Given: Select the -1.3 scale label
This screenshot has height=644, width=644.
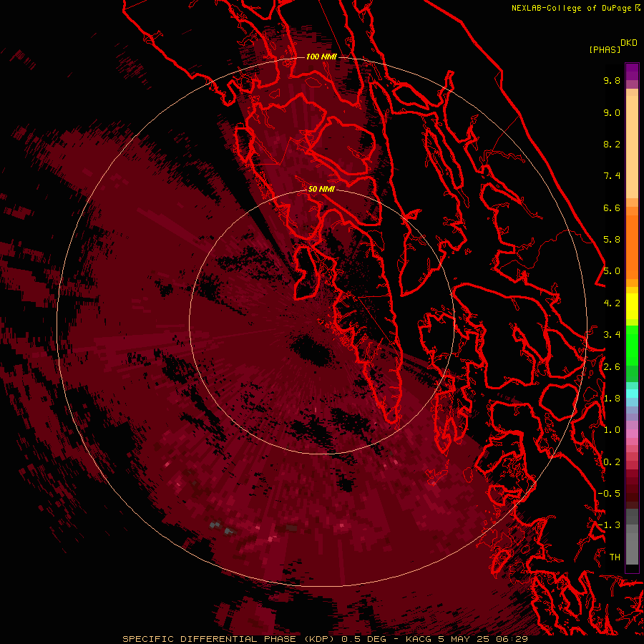Looking at the screenshot, I should (x=609, y=525).
